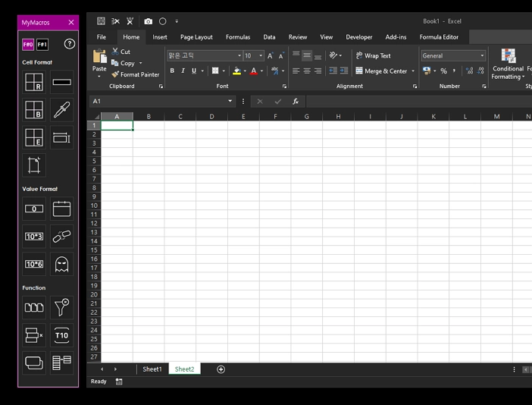Select the eyedropper tool in MyMacros

pos(61,110)
